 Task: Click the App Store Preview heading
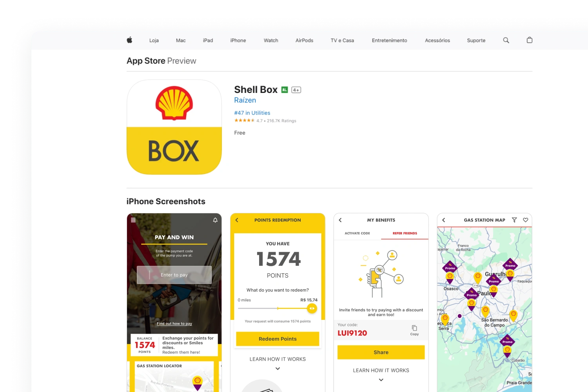click(162, 61)
